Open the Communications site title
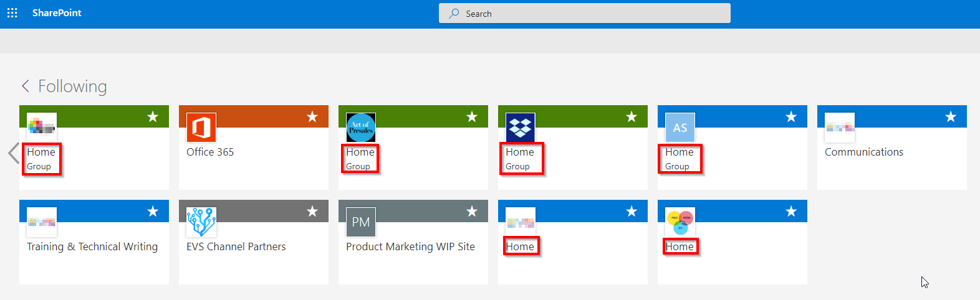Screen dimensions: 980x300 (x=864, y=152)
